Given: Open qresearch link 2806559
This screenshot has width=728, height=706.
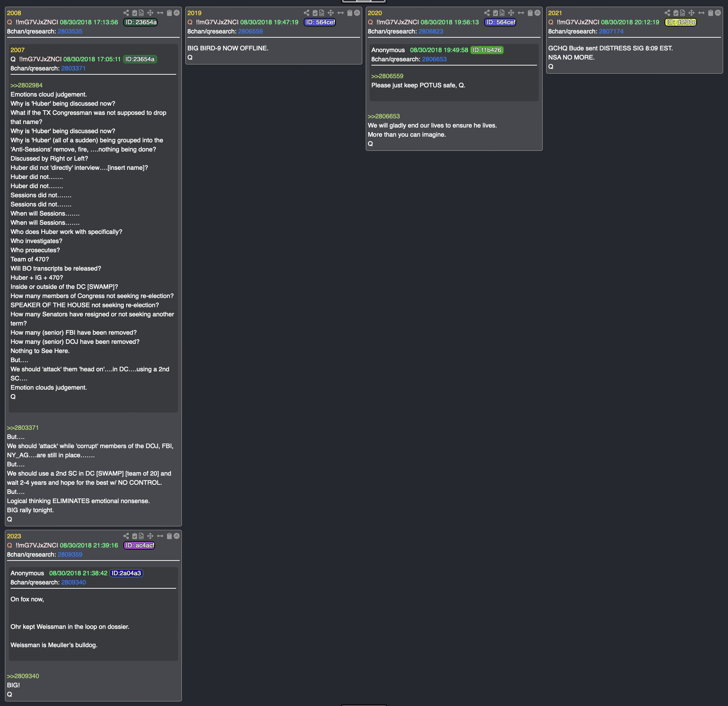Looking at the screenshot, I should pos(250,31).
